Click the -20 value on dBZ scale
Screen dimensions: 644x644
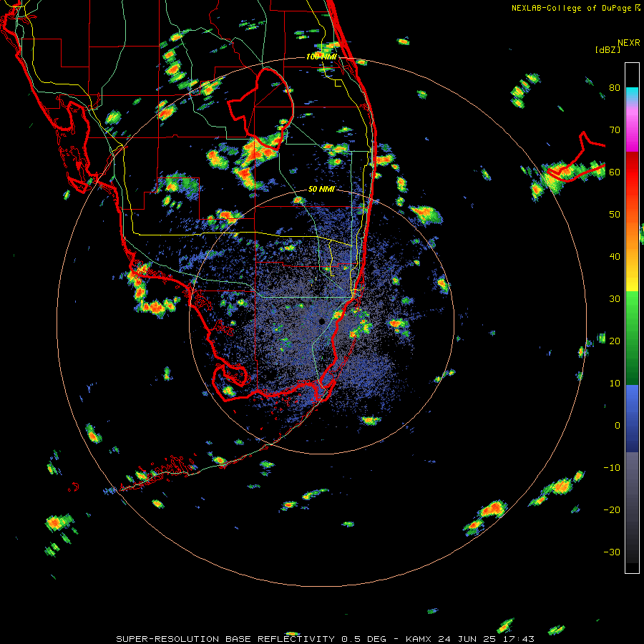612,510
